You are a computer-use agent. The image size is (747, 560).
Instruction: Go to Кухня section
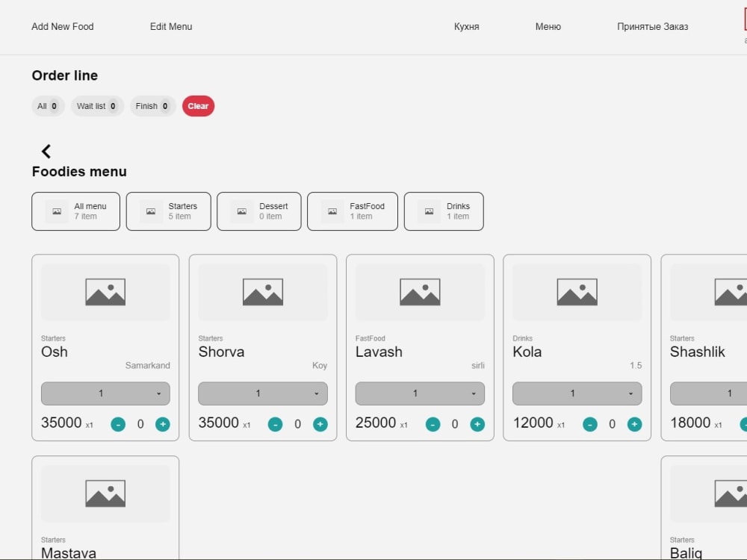point(466,27)
